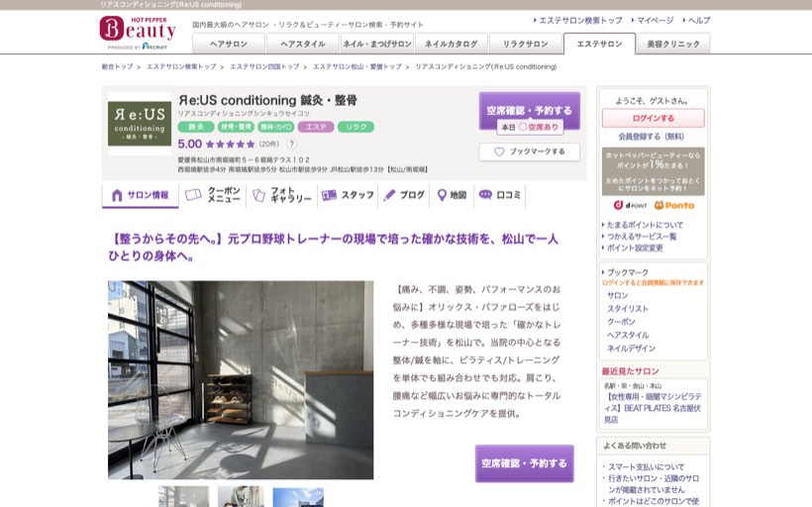This screenshot has height=507, width=812.
Task: Open the ブログ pencil icon tab
Action: (x=404, y=195)
